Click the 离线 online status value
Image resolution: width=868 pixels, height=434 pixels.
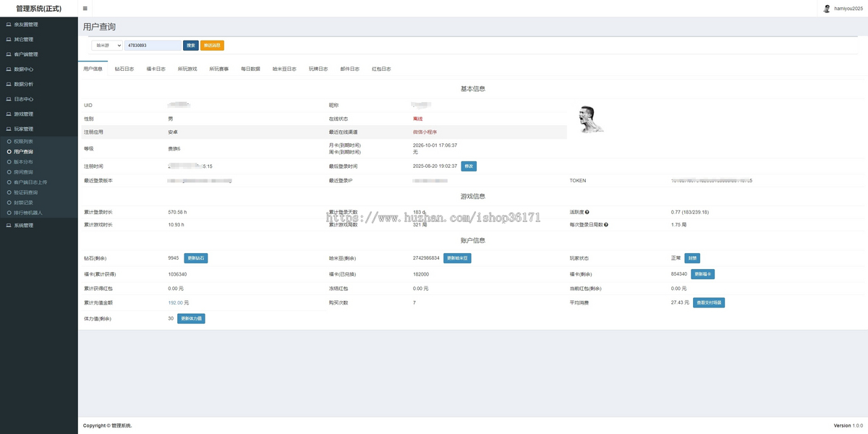click(x=417, y=119)
